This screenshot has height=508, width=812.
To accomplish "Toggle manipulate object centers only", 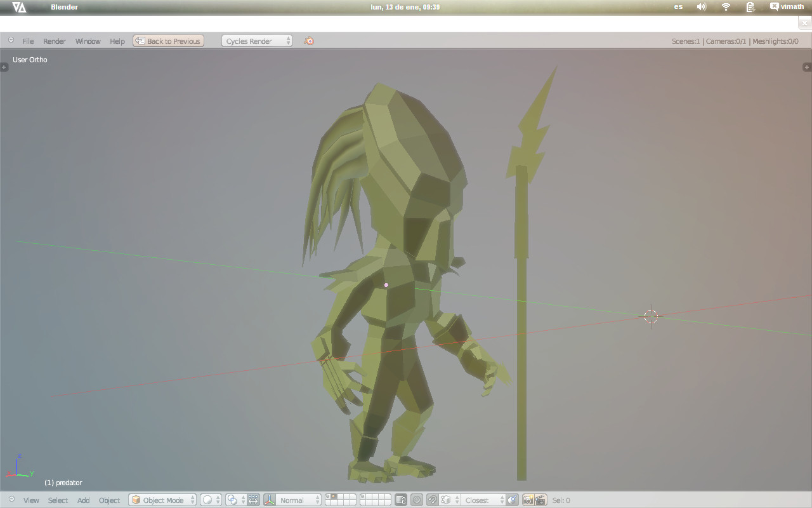I will pos(254,500).
